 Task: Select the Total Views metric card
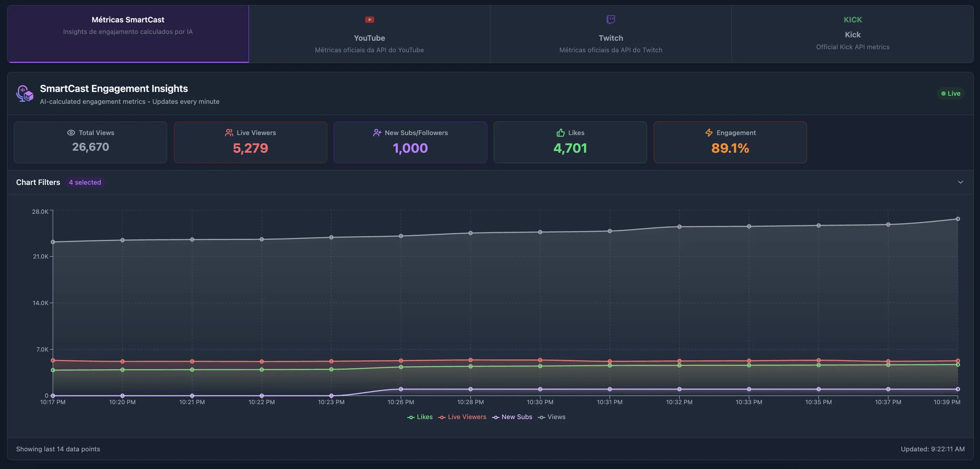90,142
